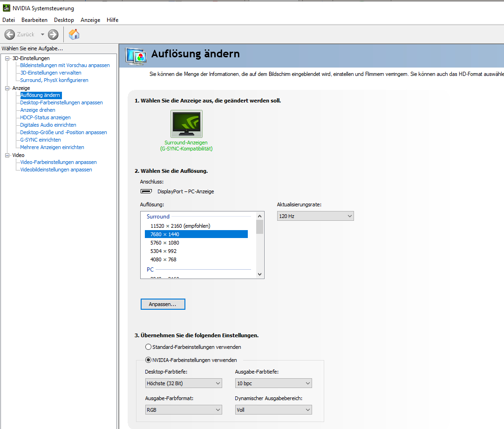The width and height of the screenshot is (504, 429).
Task: Select resolution 5304 × 992
Action: [197, 251]
